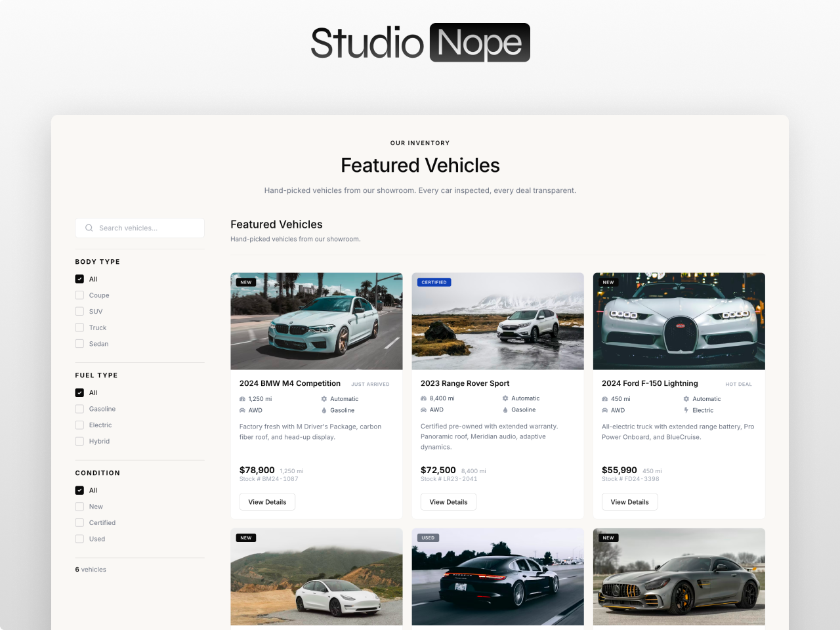This screenshot has height=630, width=840.
Task: Click the search magnifier icon
Action: (x=89, y=228)
